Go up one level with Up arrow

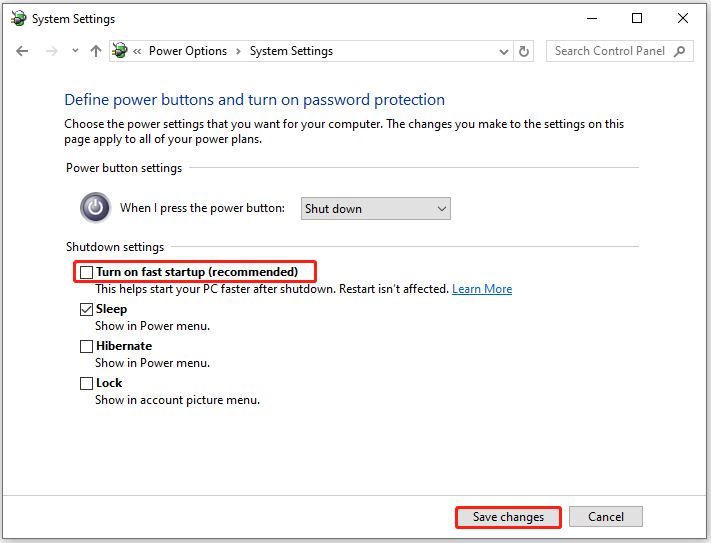point(96,51)
